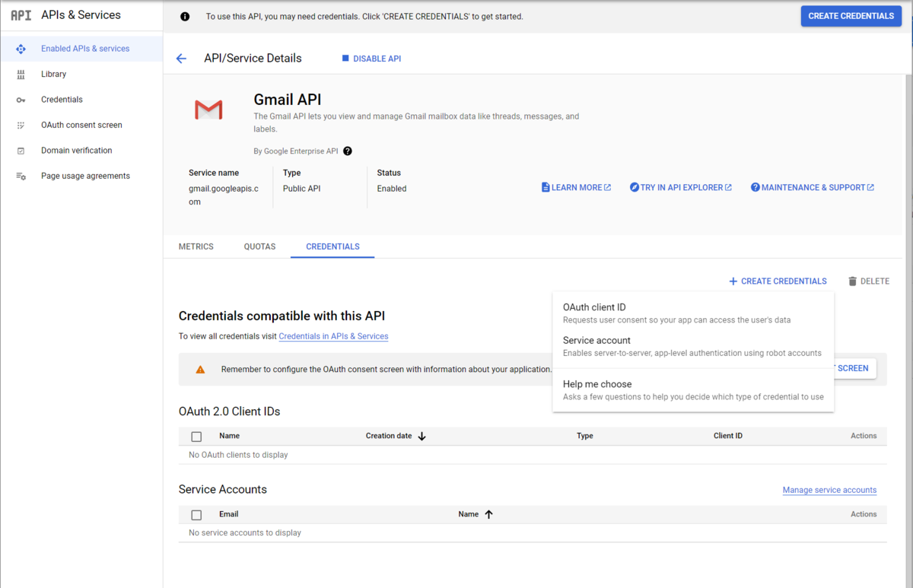Image resolution: width=913 pixels, height=588 pixels.
Task: Sort by Creation date using the down arrow
Action: (422, 437)
